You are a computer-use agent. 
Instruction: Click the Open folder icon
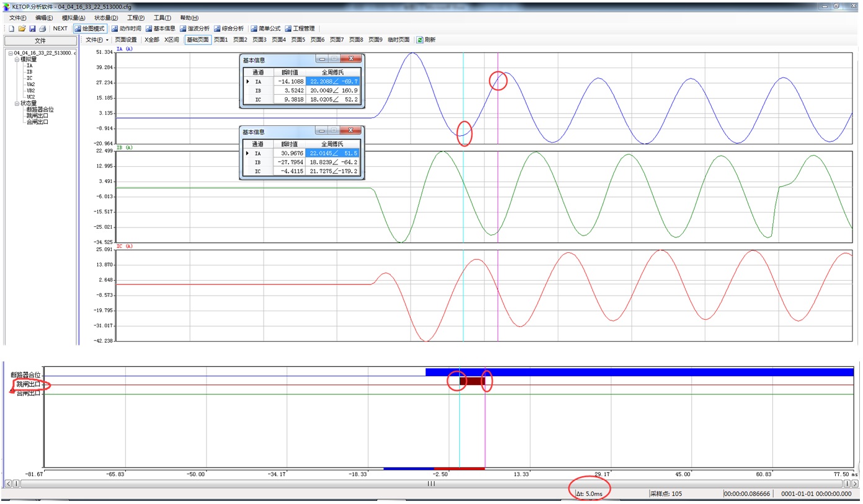(22, 29)
